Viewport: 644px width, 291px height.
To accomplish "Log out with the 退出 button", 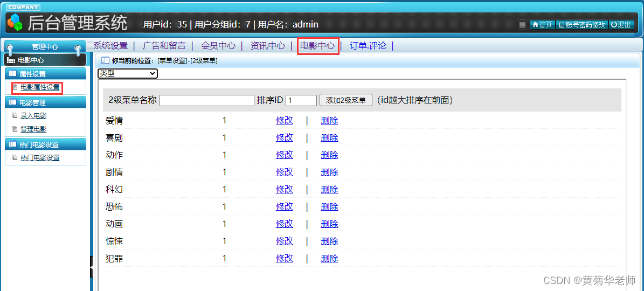I will 621,25.
